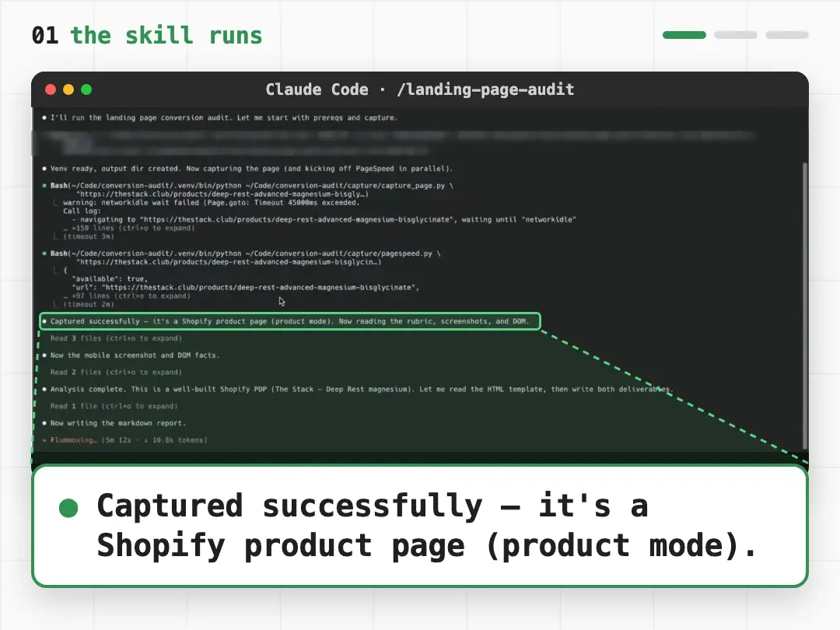This screenshot has height=630, width=840.
Task: Click the "01 the skill runs" heading
Action: (147, 35)
